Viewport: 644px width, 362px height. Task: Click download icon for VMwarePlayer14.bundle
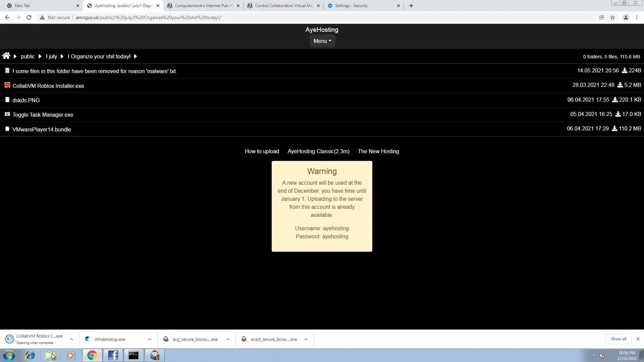[x=614, y=129]
